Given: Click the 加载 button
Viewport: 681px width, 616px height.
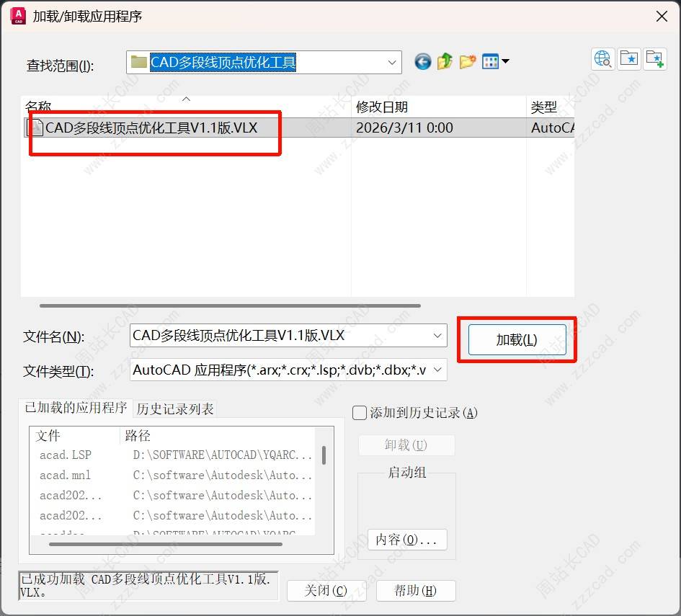Looking at the screenshot, I should coord(516,340).
